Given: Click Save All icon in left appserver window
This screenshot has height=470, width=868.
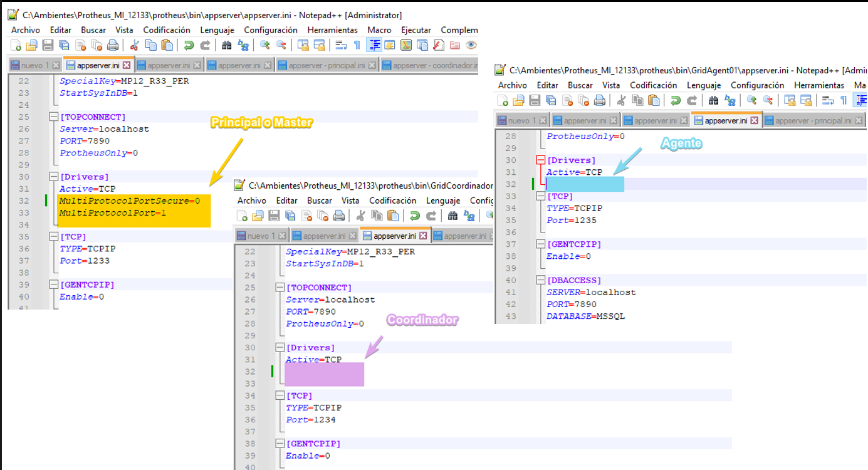Looking at the screenshot, I should [x=64, y=45].
